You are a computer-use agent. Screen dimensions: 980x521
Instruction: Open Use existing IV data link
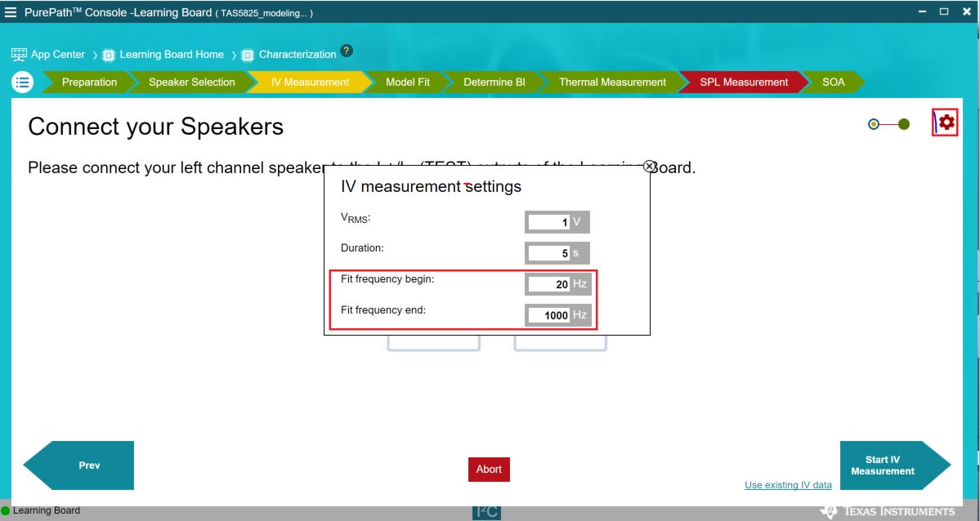[788, 485]
